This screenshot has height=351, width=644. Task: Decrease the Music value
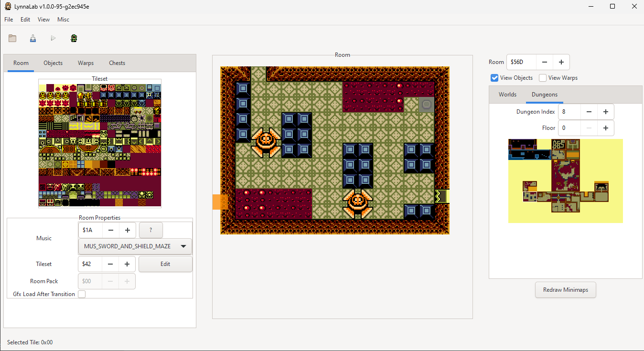click(x=111, y=230)
